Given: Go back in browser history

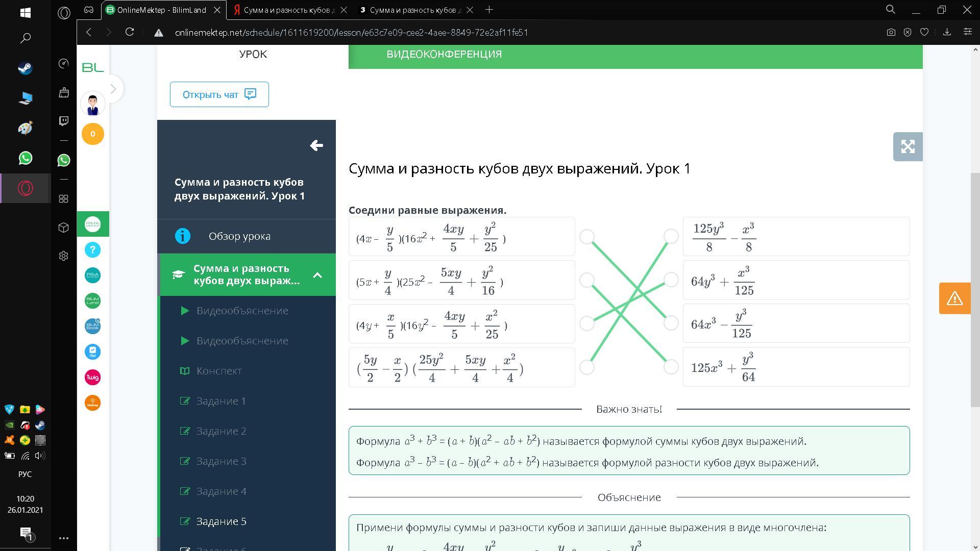Looking at the screenshot, I should (89, 32).
